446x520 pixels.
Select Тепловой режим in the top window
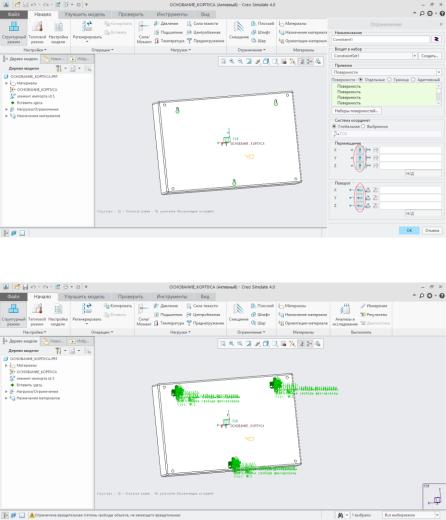[x=37, y=32]
